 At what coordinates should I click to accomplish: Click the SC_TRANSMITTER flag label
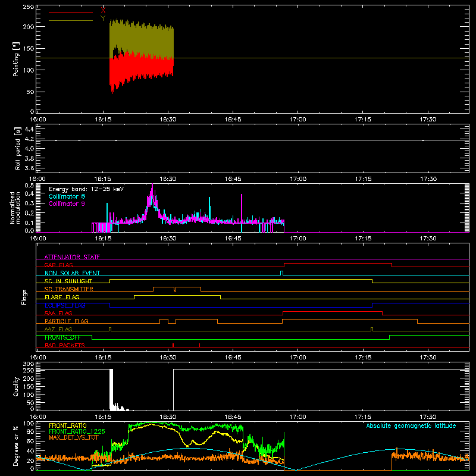pyautogui.click(x=69, y=289)
